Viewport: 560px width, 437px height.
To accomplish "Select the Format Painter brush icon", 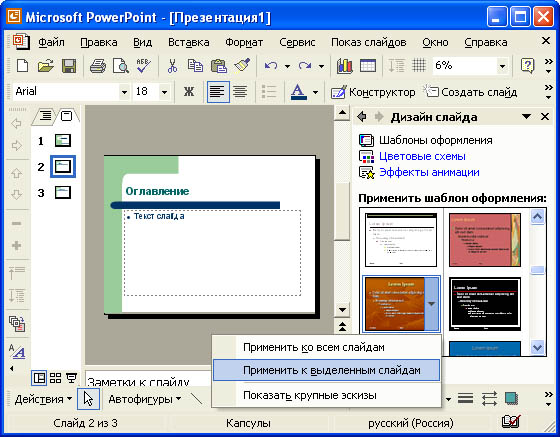I will [242, 65].
